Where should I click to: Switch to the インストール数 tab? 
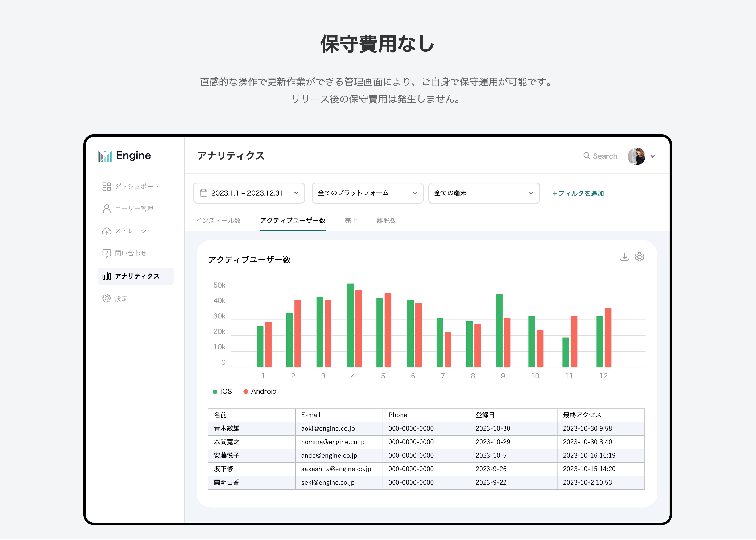[x=218, y=221]
